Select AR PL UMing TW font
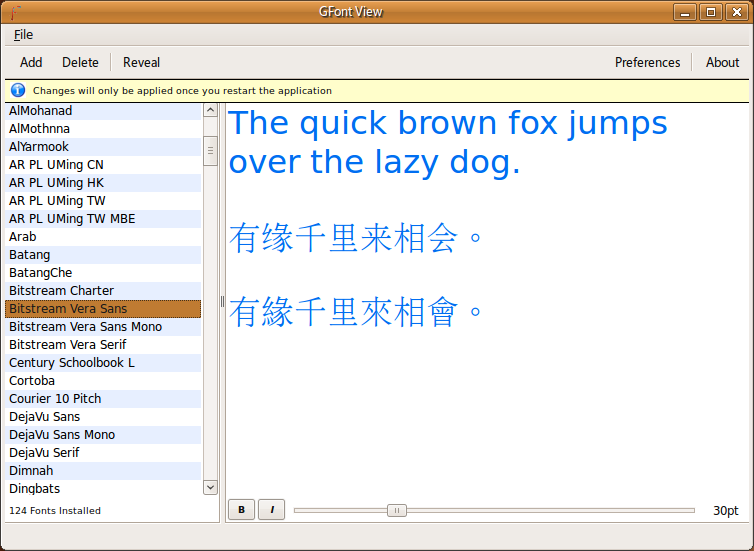Screen dimensions: 754x551 pos(103,201)
